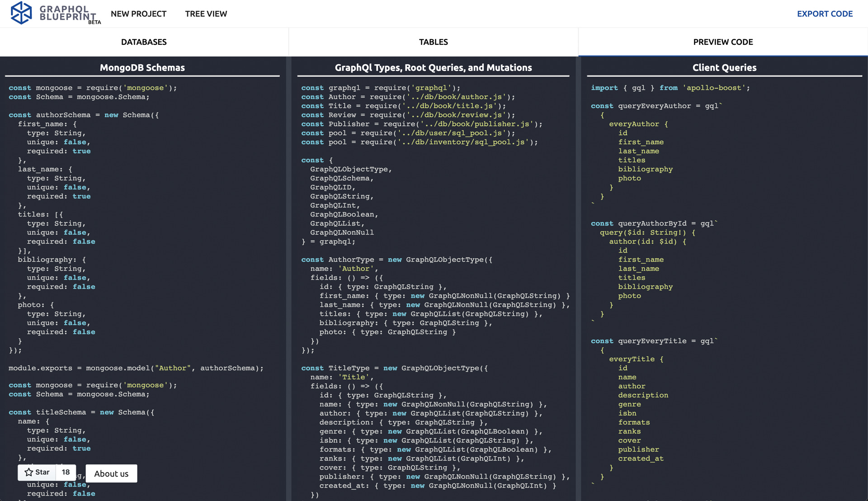Click the star count showing 18
868x501 pixels.
coord(66,472)
